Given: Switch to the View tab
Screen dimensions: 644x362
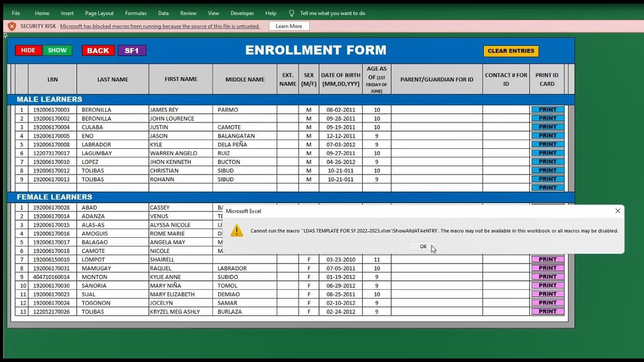Looking at the screenshot, I should point(213,13).
